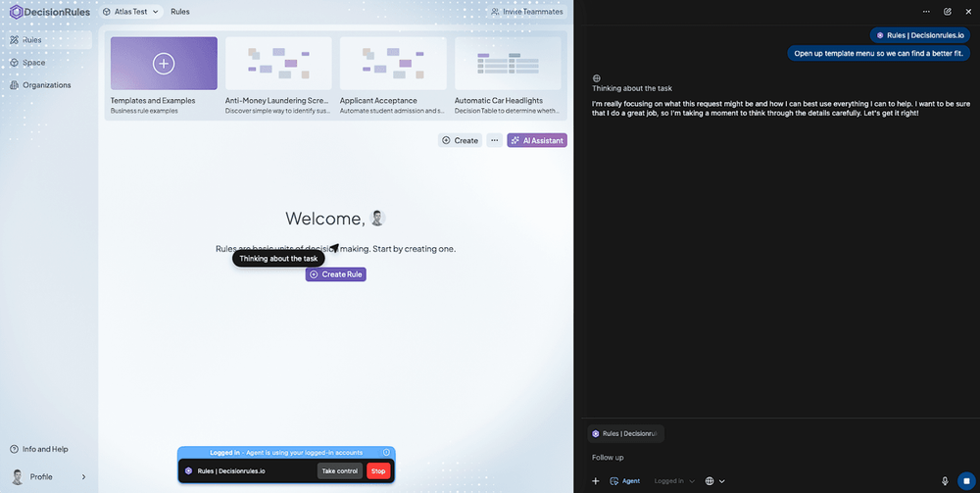Open the Applicant Acceptance template thumbnail
The height and width of the screenshot is (493, 980).
(393, 63)
